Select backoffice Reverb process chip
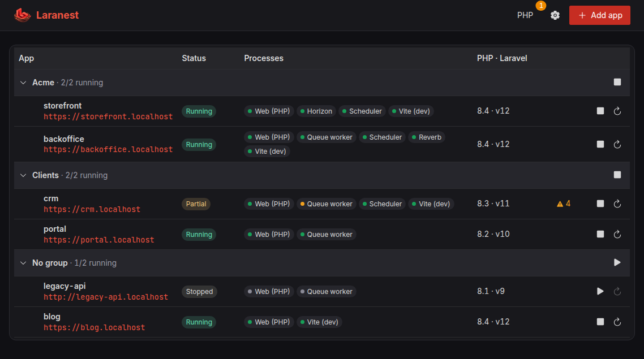Screen dimensions: 644x359 pos(427,137)
